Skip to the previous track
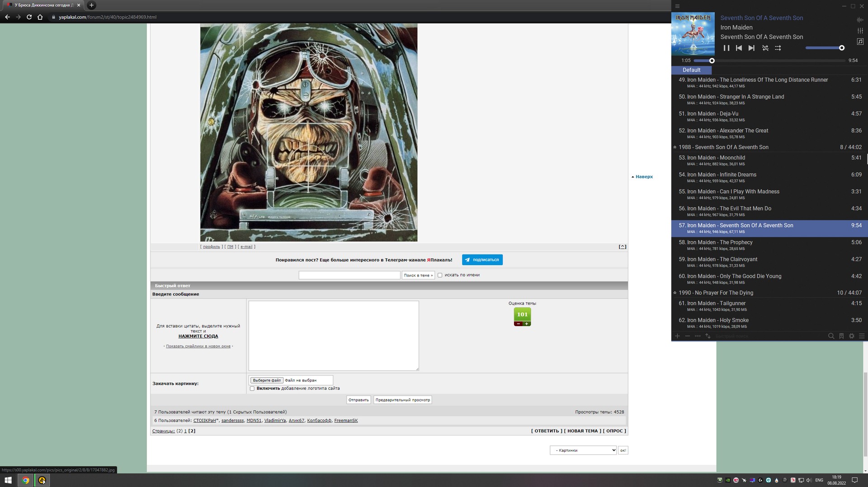868x487 pixels. point(739,48)
